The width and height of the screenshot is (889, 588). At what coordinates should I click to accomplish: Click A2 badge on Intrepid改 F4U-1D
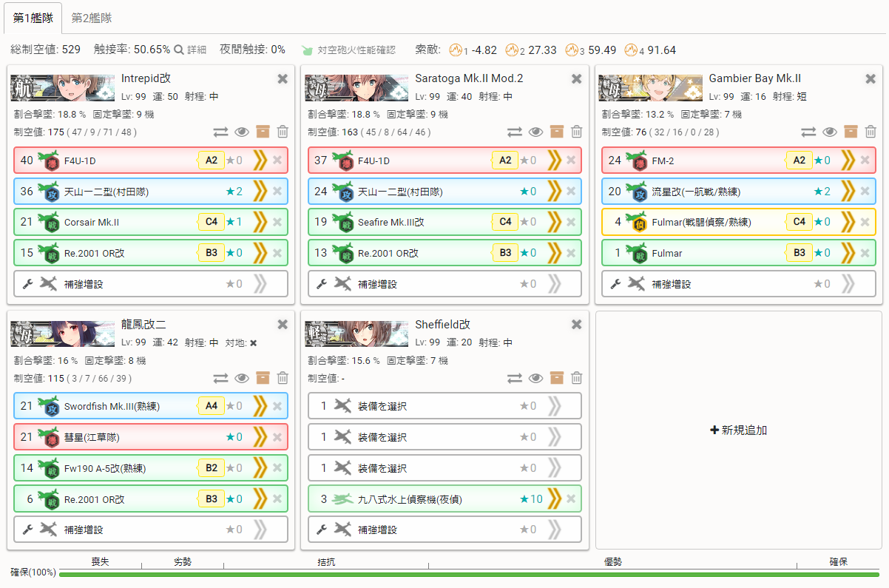211,160
